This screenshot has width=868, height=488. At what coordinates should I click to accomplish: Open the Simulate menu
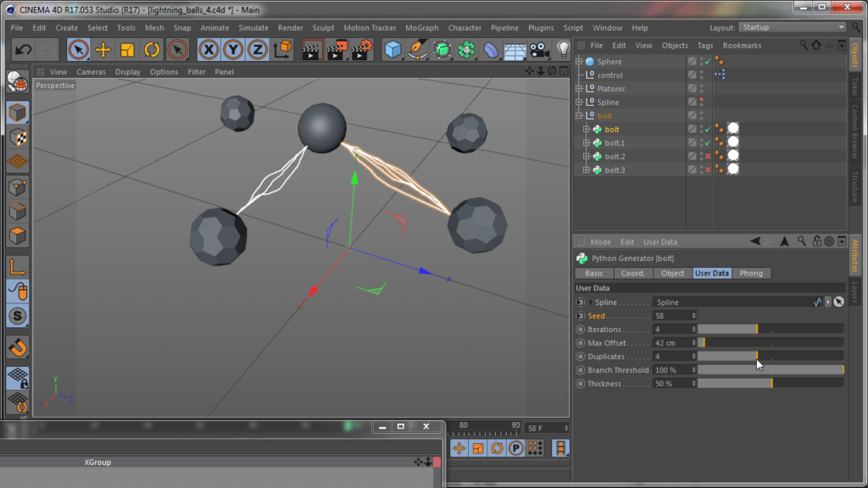pyautogui.click(x=253, y=28)
